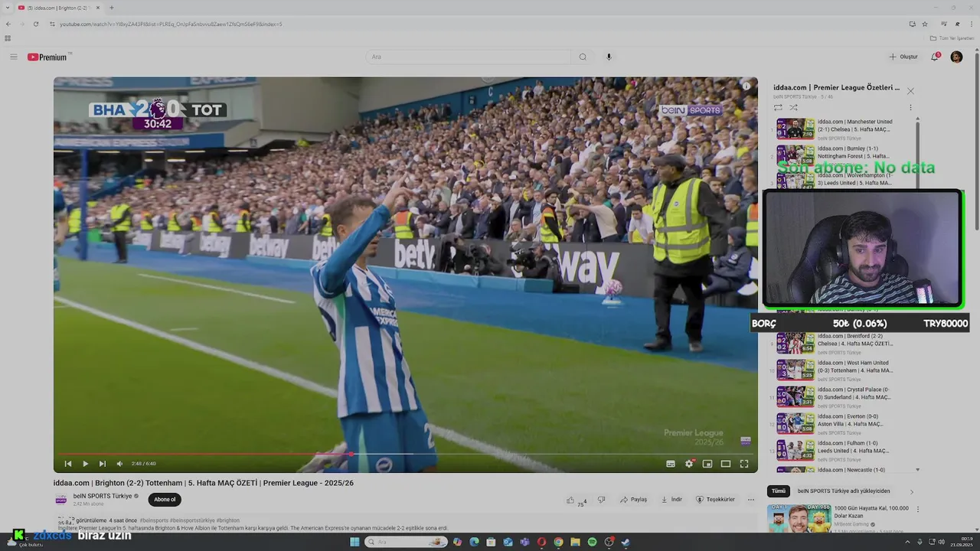This screenshot has height=551, width=980.
Task: Switch to miniplayer mode
Action: pos(707,464)
